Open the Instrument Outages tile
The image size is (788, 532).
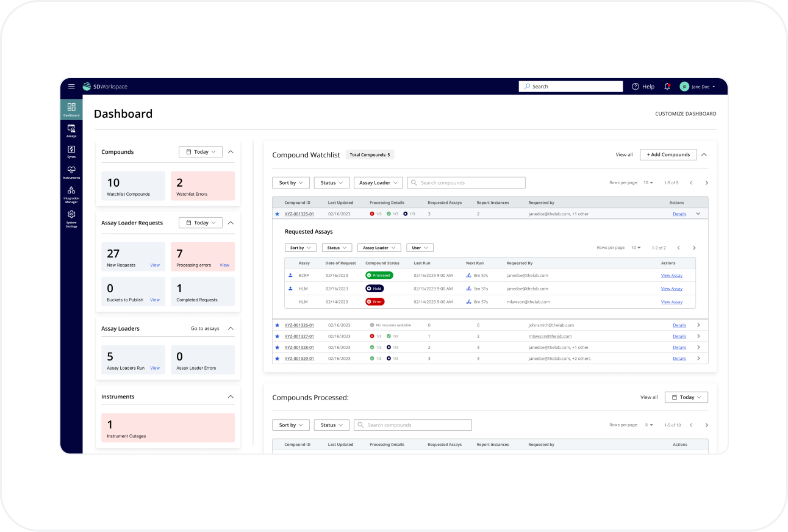[x=168, y=428]
